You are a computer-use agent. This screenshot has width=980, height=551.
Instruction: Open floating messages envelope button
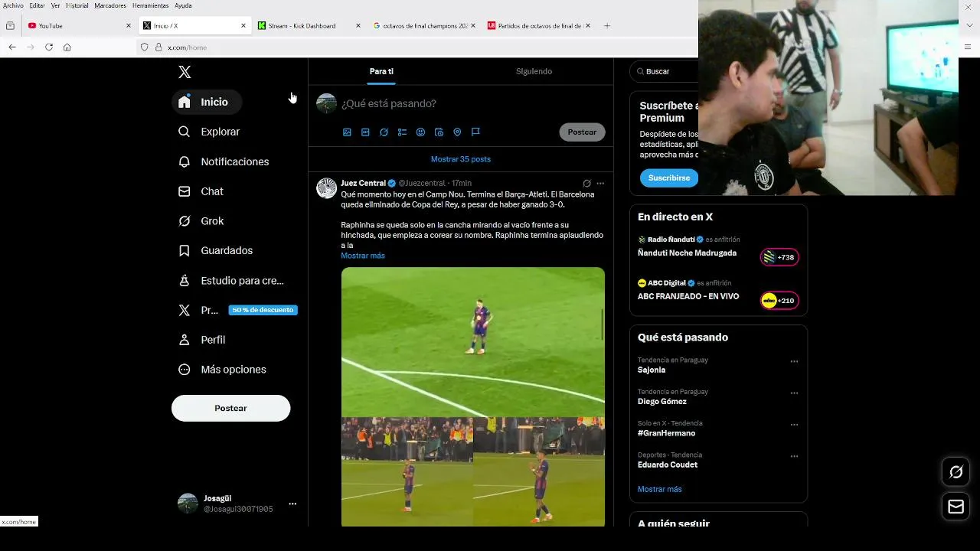[955, 506]
